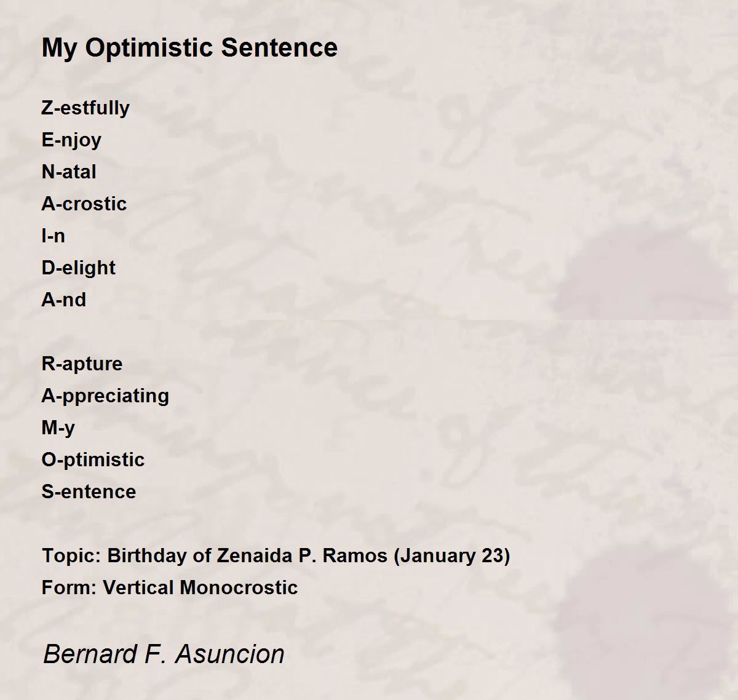Click the I-n line
738x700 pixels.
[54, 236]
